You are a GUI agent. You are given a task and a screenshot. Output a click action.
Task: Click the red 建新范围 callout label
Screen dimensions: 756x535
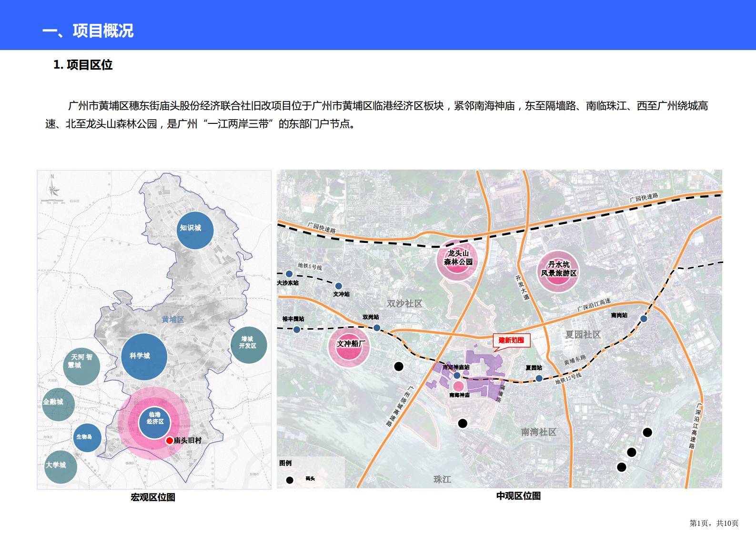point(511,340)
